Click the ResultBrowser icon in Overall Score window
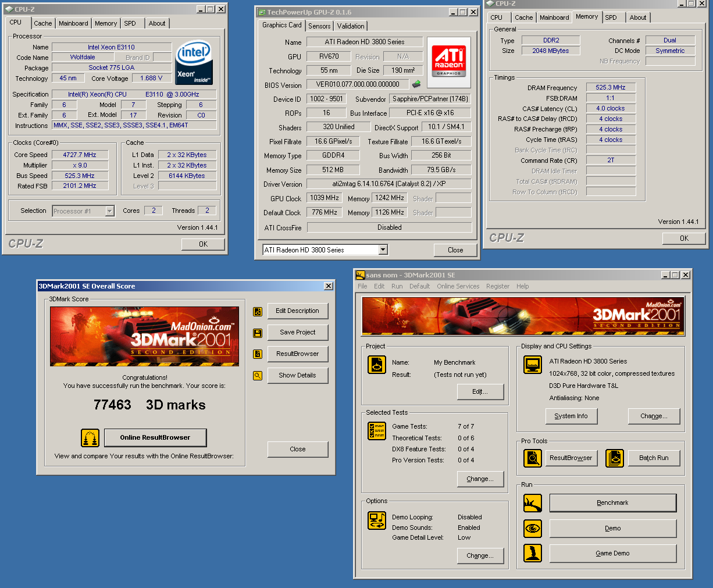This screenshot has height=588, width=713. click(258, 354)
